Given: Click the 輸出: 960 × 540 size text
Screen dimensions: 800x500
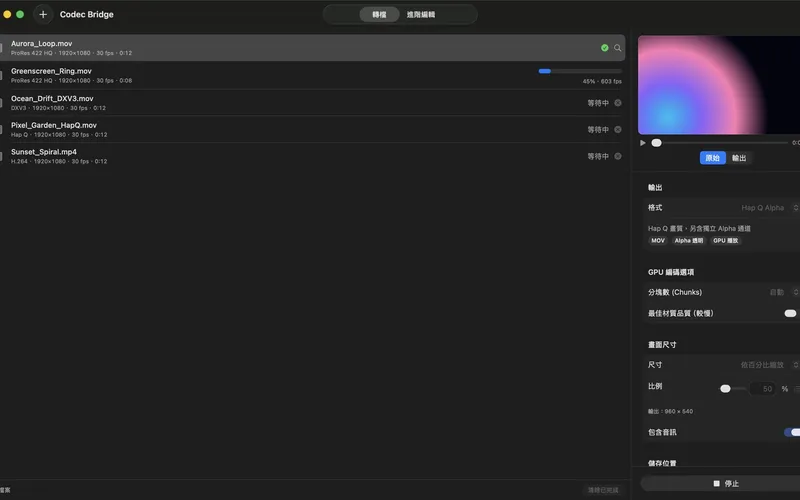Looking at the screenshot, I should click(670, 411).
